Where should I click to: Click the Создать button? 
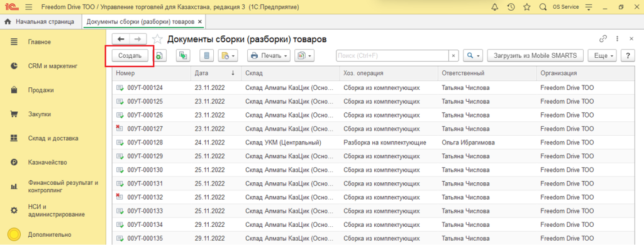pyautogui.click(x=130, y=55)
